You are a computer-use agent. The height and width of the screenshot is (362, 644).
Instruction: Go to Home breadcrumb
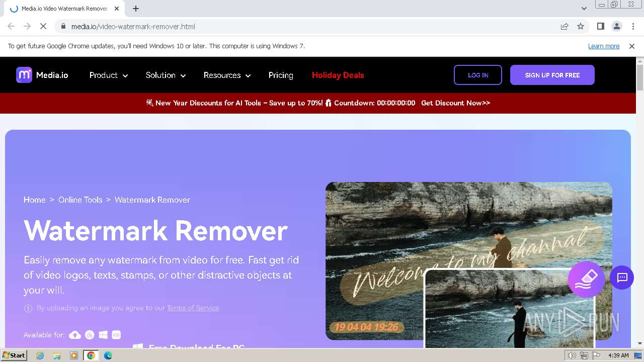coord(35,200)
